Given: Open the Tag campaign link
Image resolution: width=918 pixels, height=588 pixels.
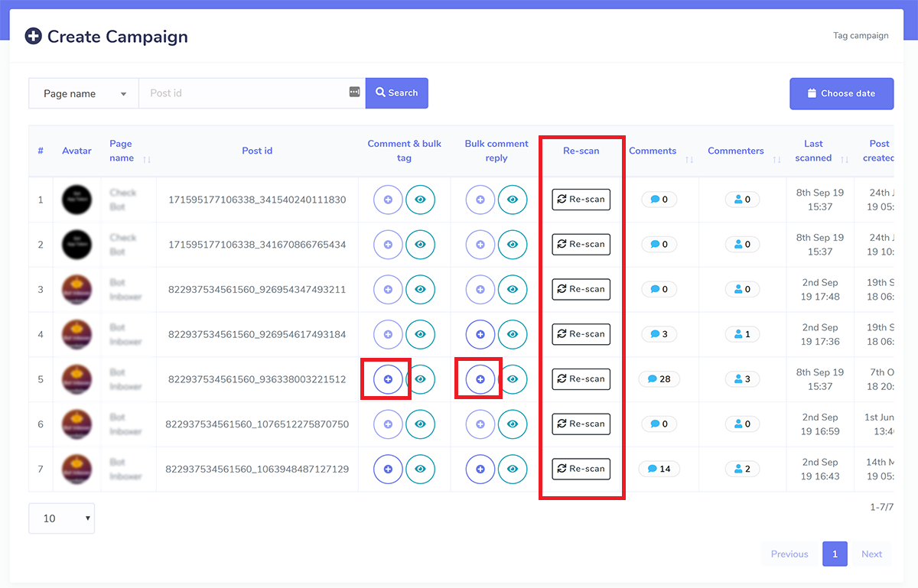Looking at the screenshot, I should [x=860, y=35].
